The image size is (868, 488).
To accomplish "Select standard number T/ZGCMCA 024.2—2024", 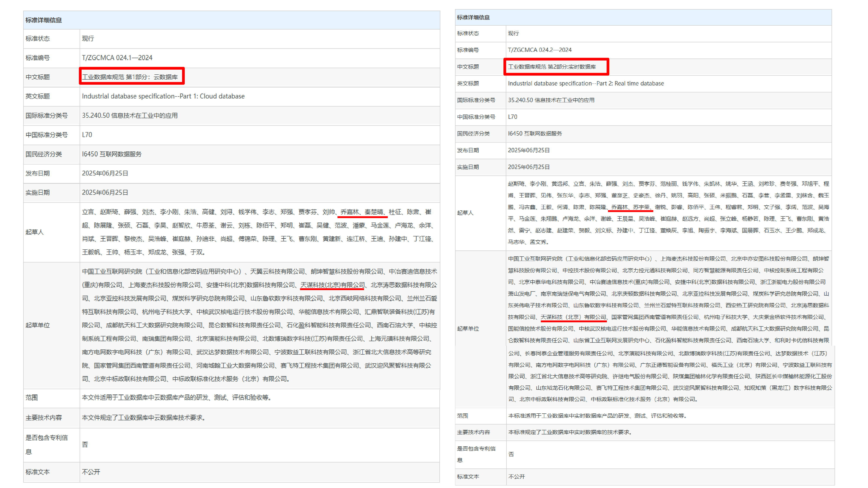I will 539,50.
